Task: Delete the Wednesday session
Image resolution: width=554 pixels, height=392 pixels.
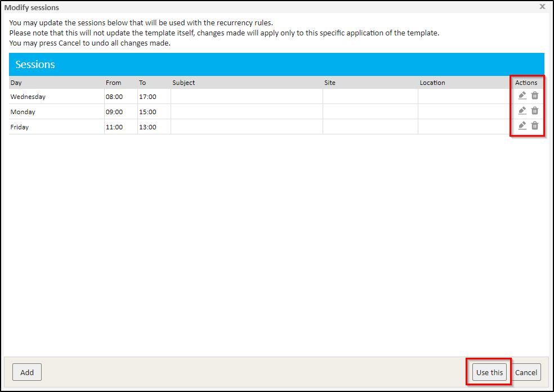Action: coord(535,96)
